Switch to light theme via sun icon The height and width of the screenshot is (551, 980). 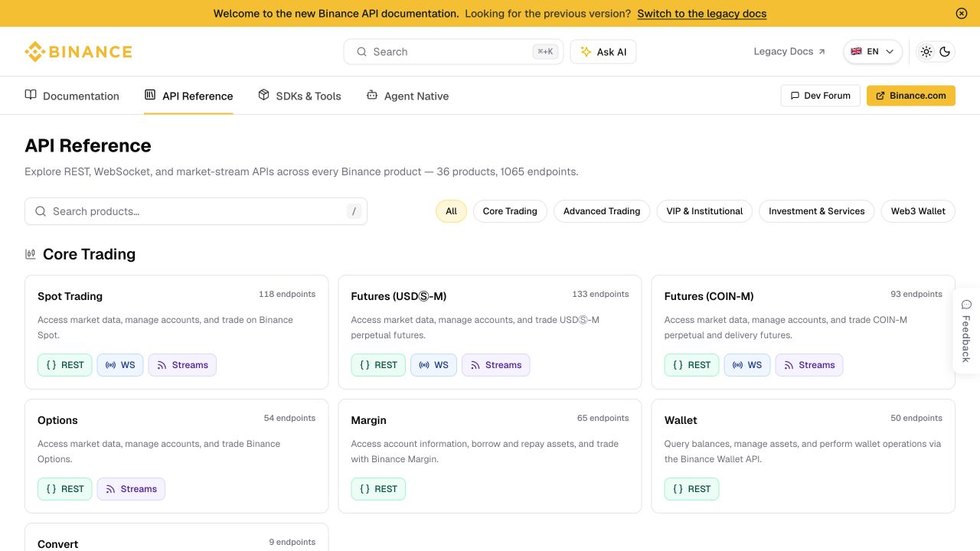(x=926, y=52)
